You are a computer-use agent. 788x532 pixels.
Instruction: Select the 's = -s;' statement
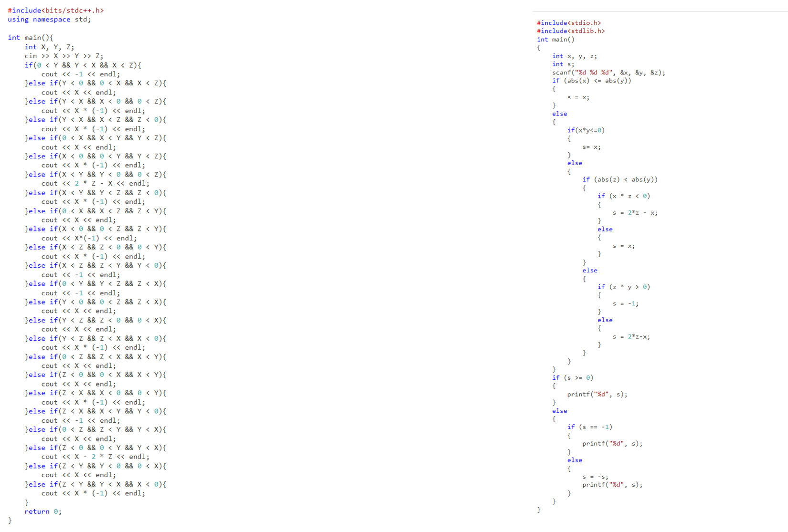[596, 477]
